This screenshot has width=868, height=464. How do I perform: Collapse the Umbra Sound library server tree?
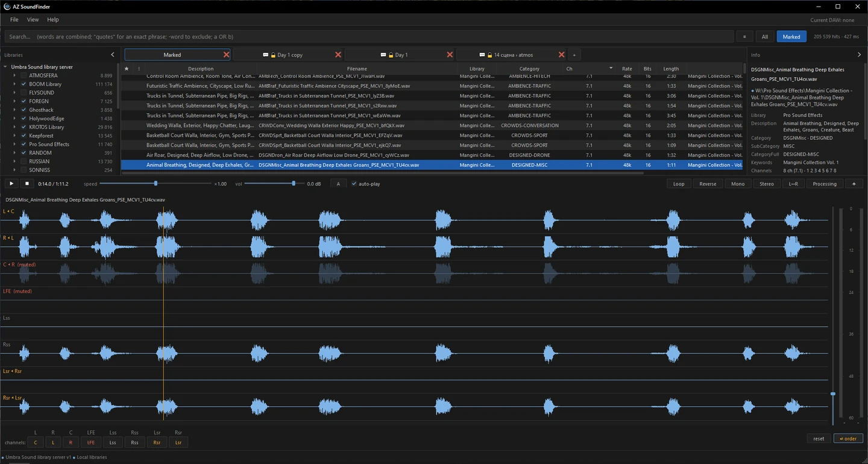5,67
